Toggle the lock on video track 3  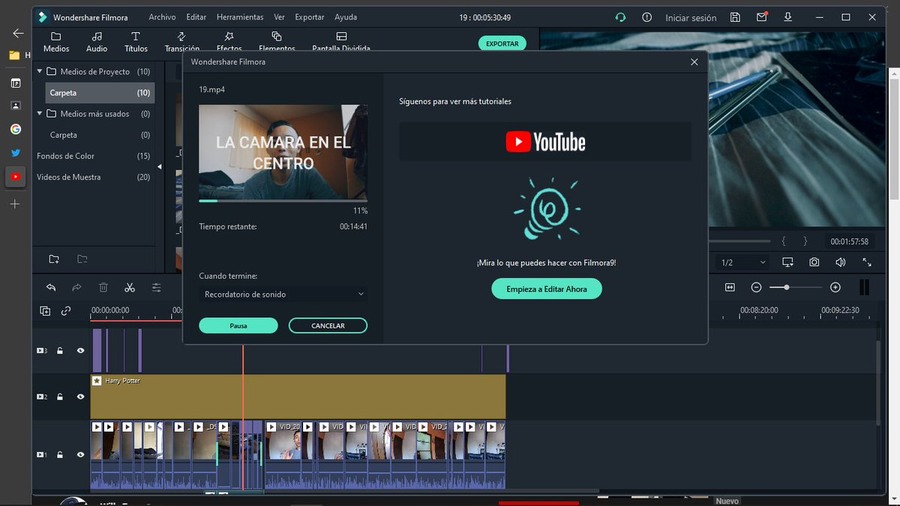point(60,351)
